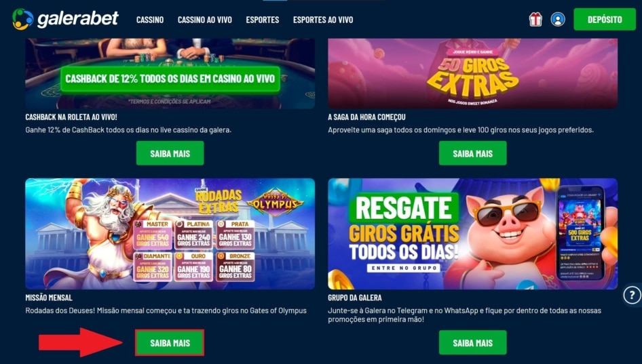
Task: Open the gift box promotions icon
Action: pyautogui.click(x=535, y=19)
